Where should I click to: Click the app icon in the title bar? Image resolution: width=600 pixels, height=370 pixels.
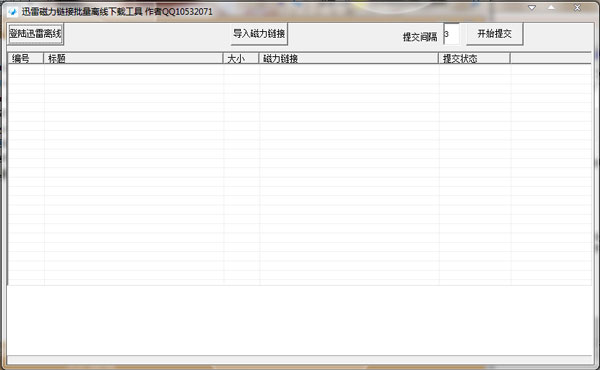click(x=12, y=11)
